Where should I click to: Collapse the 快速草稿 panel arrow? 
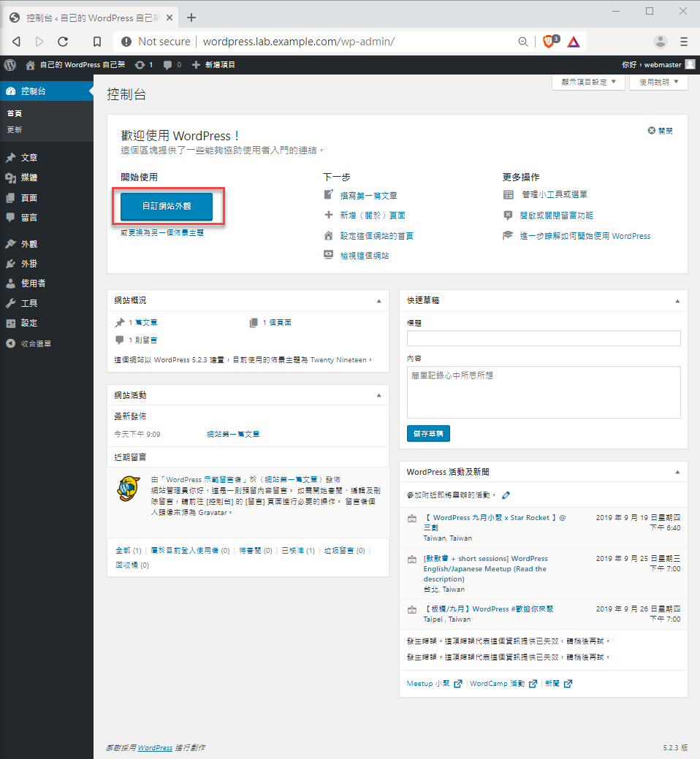tap(677, 301)
